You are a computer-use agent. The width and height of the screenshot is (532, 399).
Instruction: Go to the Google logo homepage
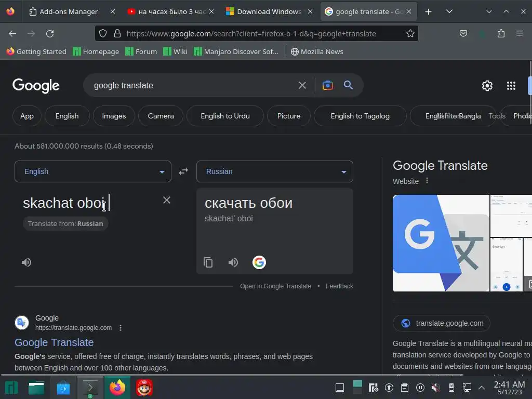click(36, 86)
